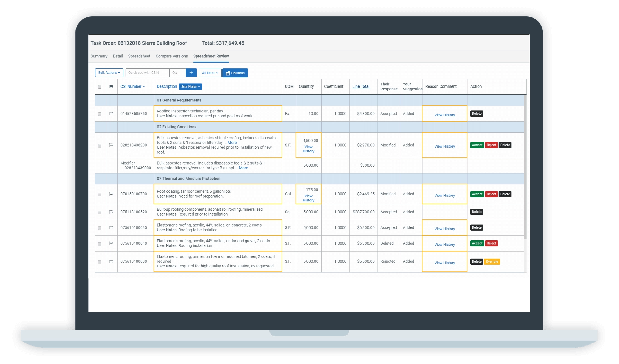View quantity history under 4,500.00
The width and height of the screenshot is (619, 364).
click(308, 149)
